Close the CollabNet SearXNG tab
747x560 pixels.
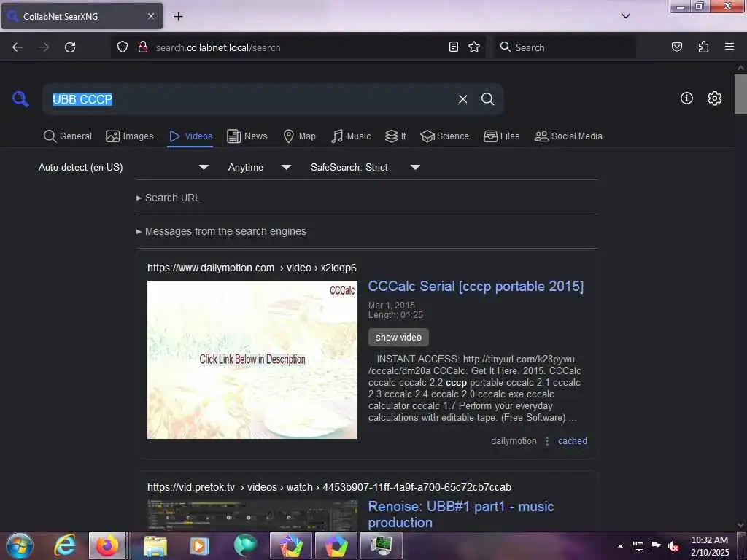(x=150, y=16)
